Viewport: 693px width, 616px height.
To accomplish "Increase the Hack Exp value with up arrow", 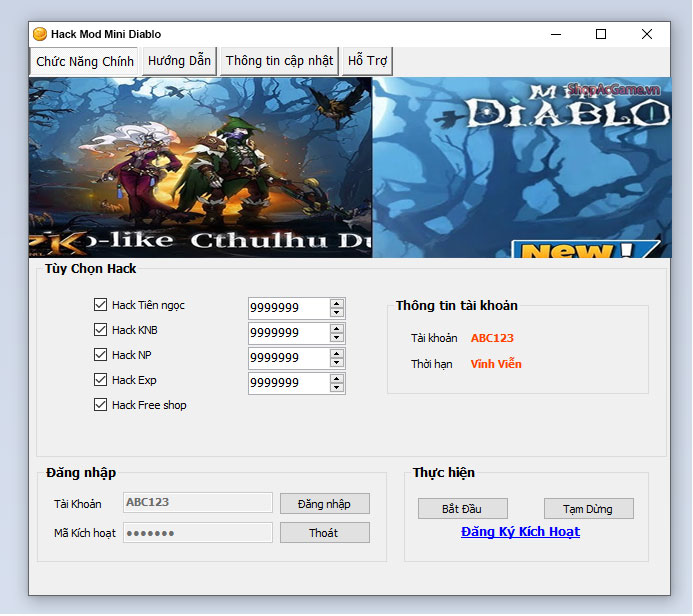I will [337, 378].
